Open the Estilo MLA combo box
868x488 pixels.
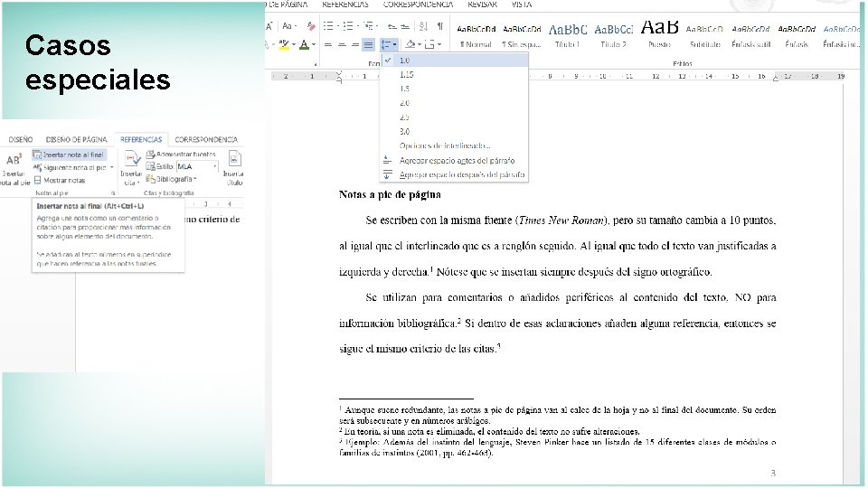click(197, 166)
